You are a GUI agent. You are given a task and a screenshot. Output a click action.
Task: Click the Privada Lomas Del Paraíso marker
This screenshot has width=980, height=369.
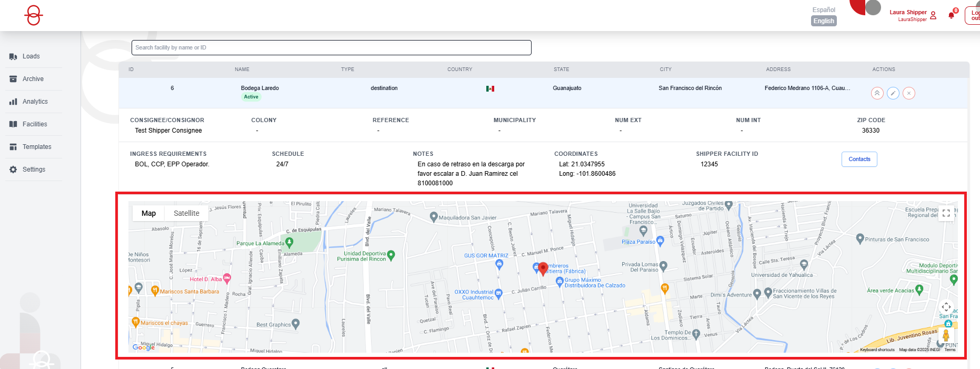(x=663, y=266)
